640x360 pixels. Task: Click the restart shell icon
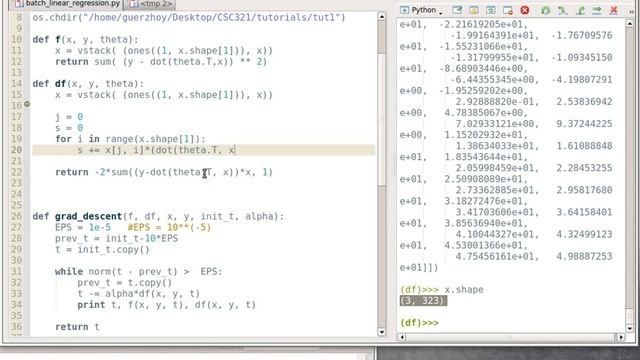coord(491,10)
